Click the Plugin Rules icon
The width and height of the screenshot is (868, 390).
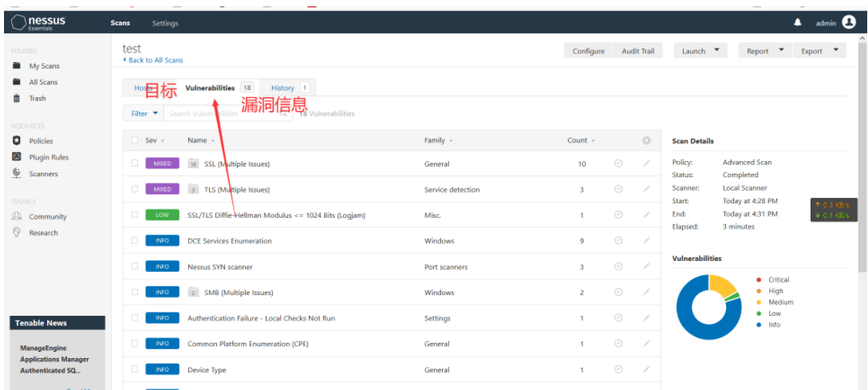[17, 157]
